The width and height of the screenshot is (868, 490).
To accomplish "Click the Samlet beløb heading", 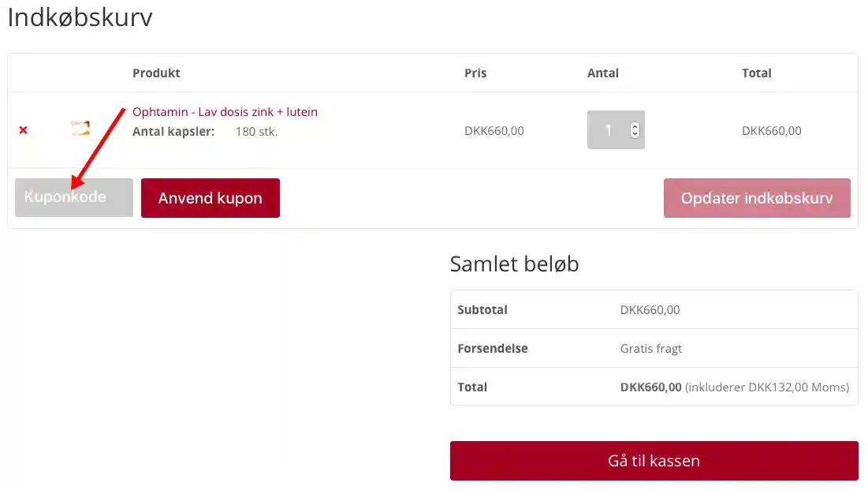I will click(x=514, y=264).
